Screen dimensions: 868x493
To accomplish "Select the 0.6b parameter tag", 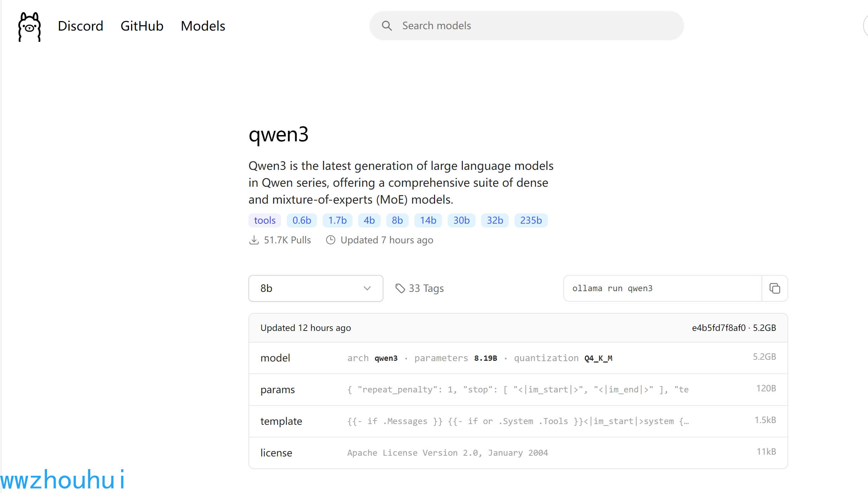I will (302, 220).
